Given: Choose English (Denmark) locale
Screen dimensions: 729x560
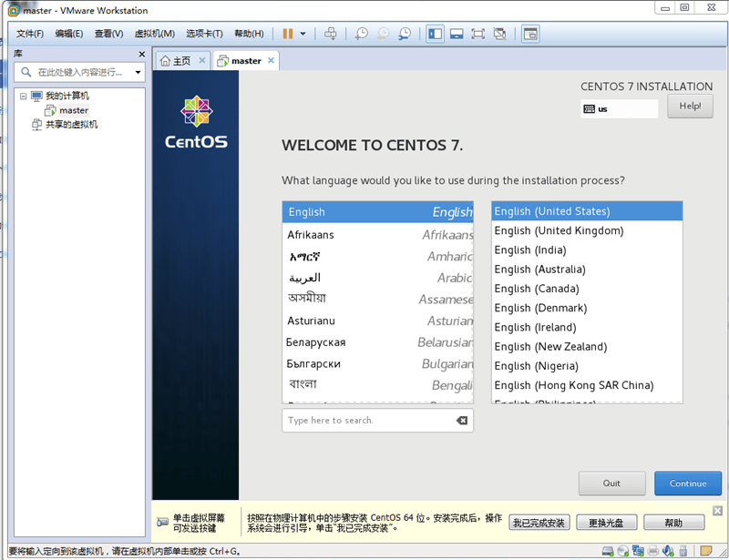Looking at the screenshot, I should [587, 308].
